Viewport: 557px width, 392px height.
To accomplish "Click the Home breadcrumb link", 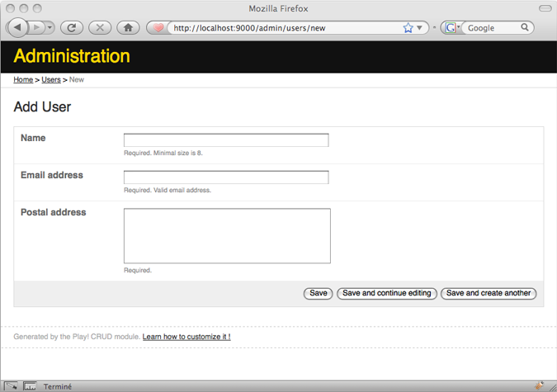I will pos(23,80).
